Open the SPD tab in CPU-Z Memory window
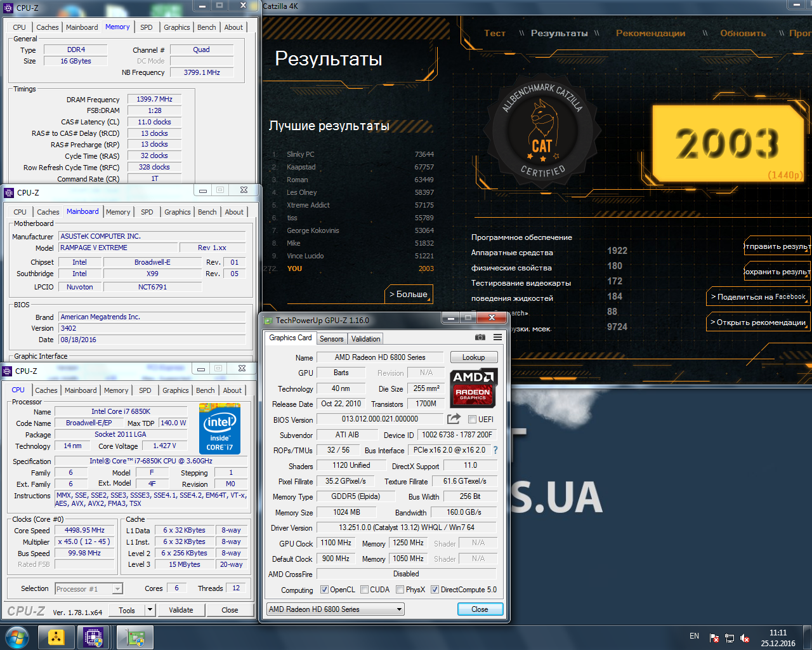Screen dimensions: 812x650 tap(146, 27)
